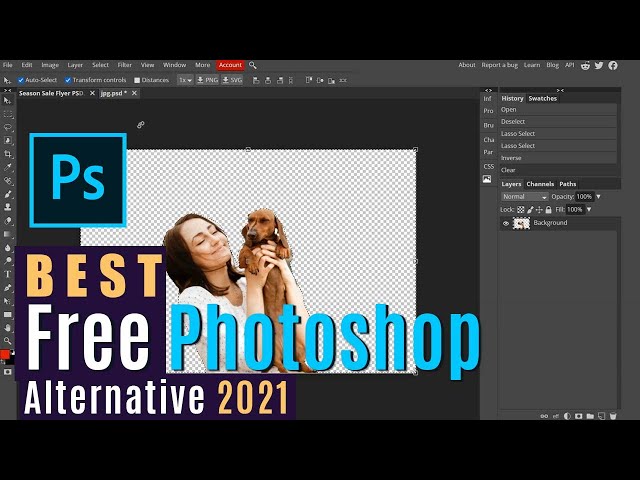Click the adjustment layer half-circle icon

[567, 416]
